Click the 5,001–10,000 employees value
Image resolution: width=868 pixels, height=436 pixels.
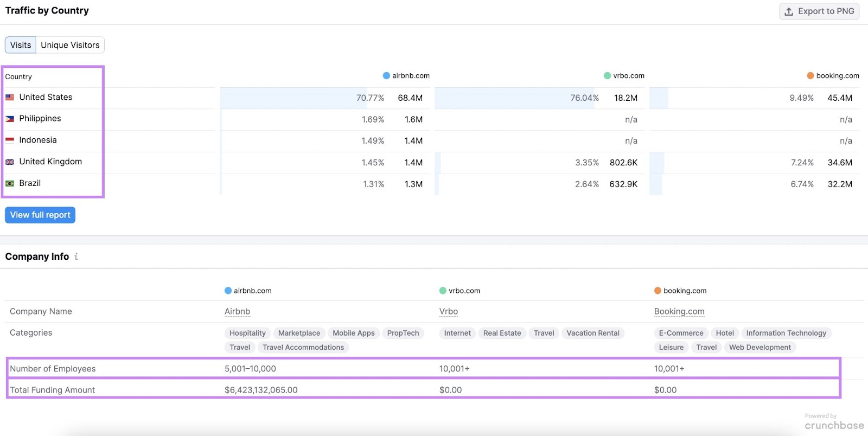pos(250,369)
